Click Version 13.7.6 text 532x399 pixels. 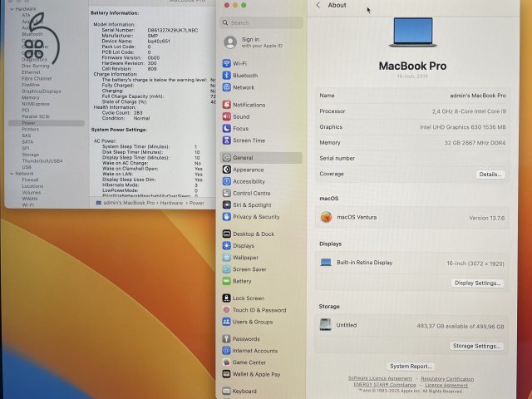487,218
